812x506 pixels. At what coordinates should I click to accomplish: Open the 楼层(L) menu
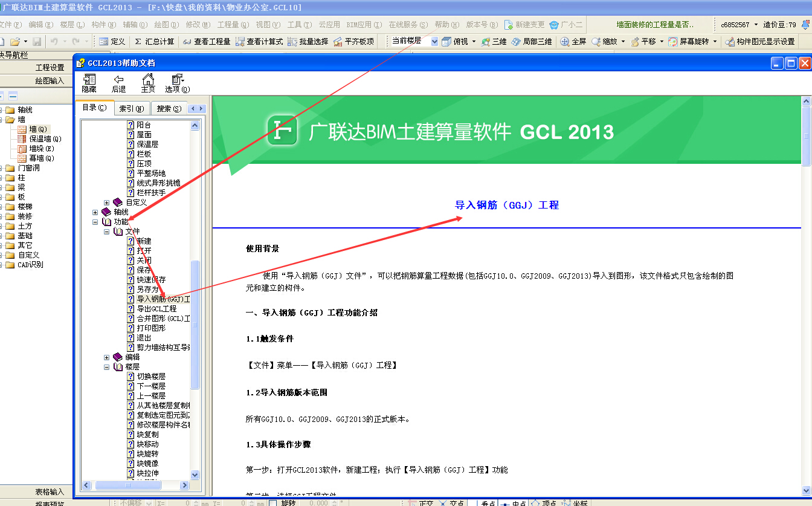[x=71, y=25]
